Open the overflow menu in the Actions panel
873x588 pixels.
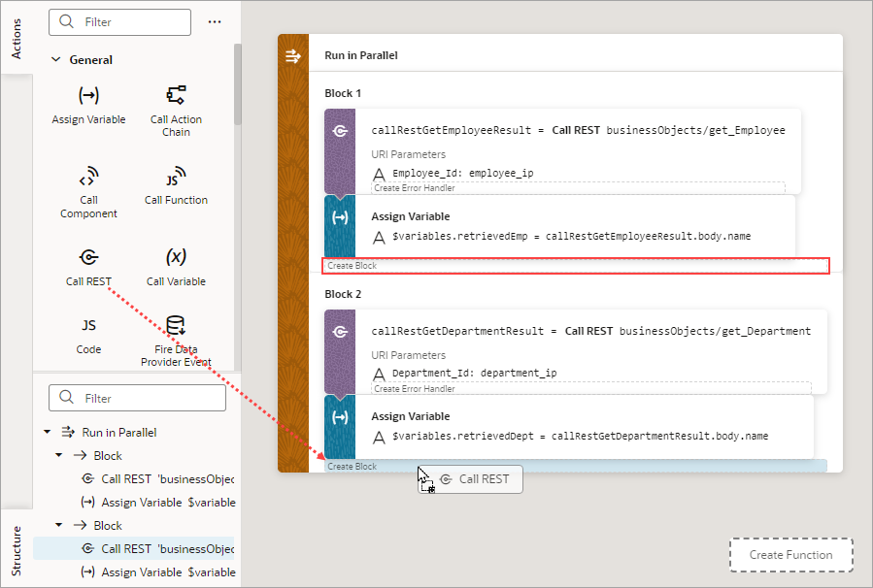click(x=214, y=21)
